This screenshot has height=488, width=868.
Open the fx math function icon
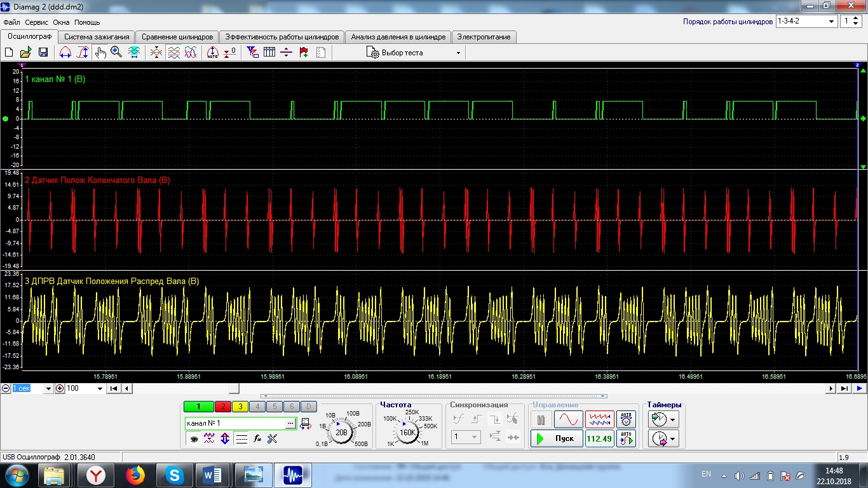257,438
